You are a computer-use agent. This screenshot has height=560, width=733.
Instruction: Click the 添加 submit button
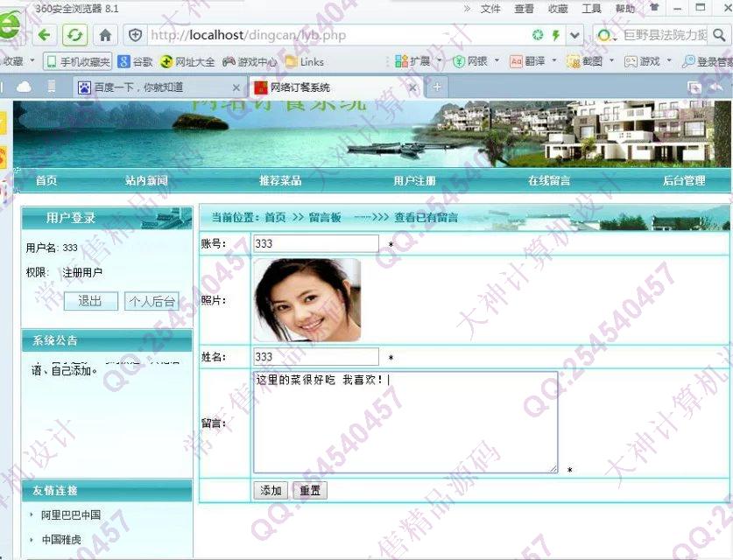(x=271, y=490)
